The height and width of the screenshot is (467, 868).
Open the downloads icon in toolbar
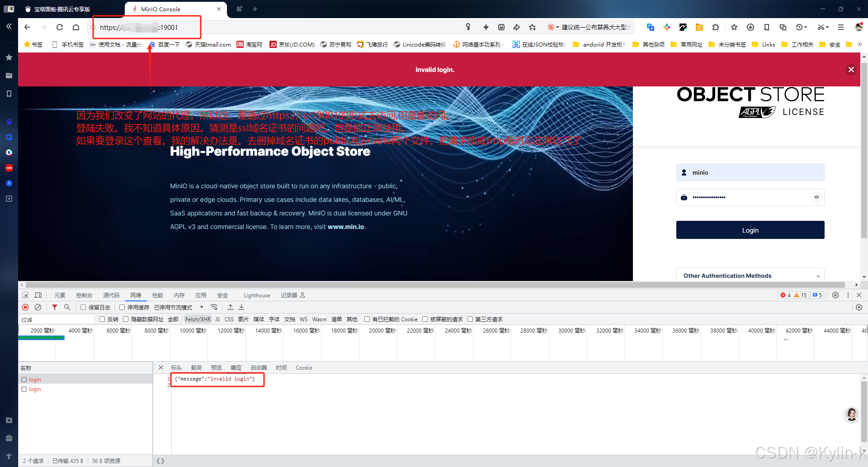750,27
